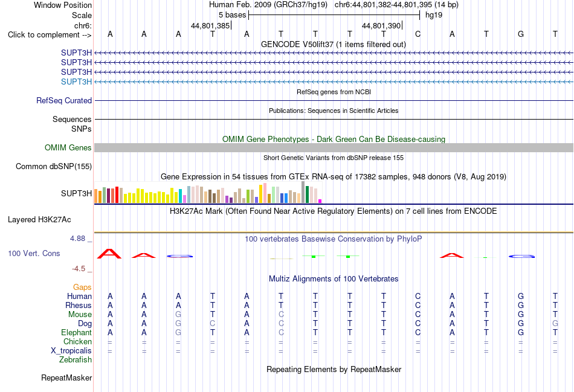The height and width of the screenshot is (392, 574).
Task: Select the Zebrafish species label
Action: pos(76,360)
